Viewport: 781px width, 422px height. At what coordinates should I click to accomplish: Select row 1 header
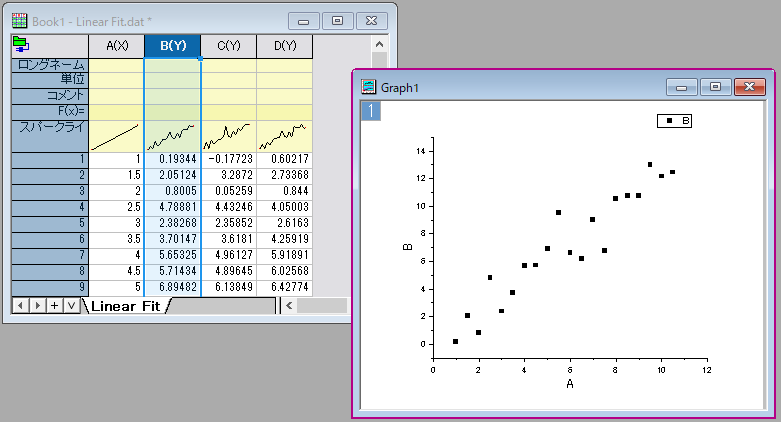[x=50, y=159]
